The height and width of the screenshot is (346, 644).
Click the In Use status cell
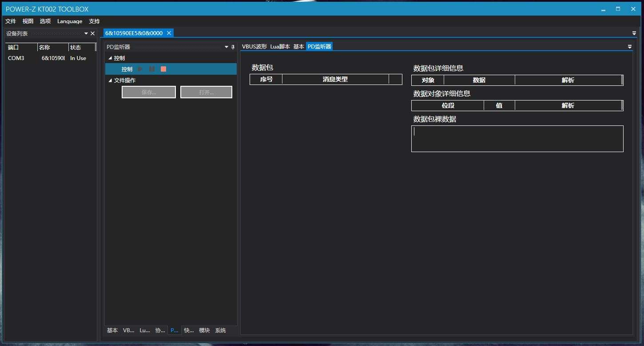(x=78, y=58)
